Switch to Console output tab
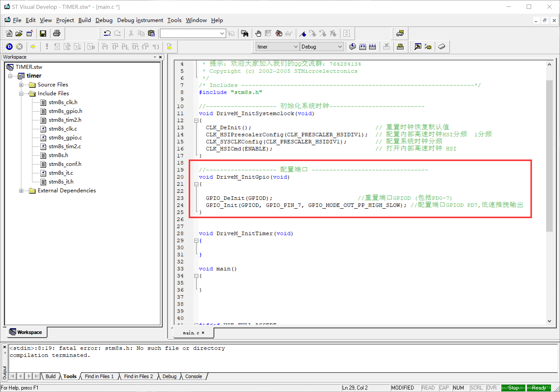560x392 pixels. [194, 376]
